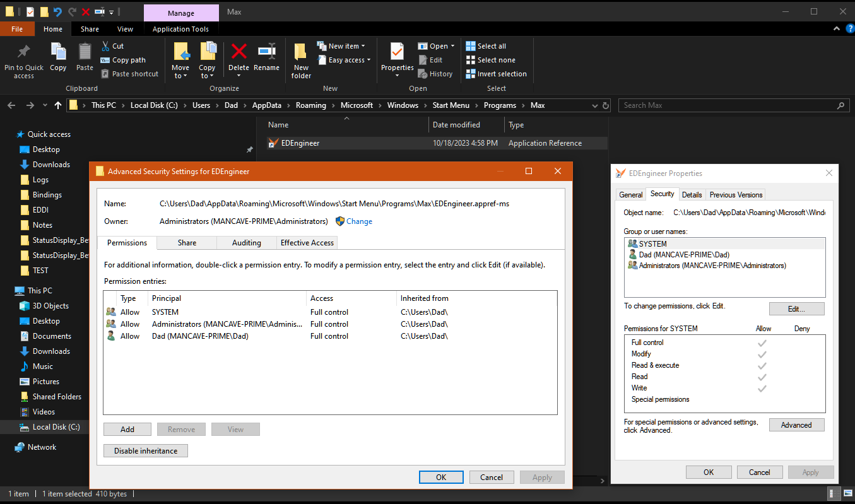
Task: Click Select none in the ribbon
Action: click(x=490, y=60)
